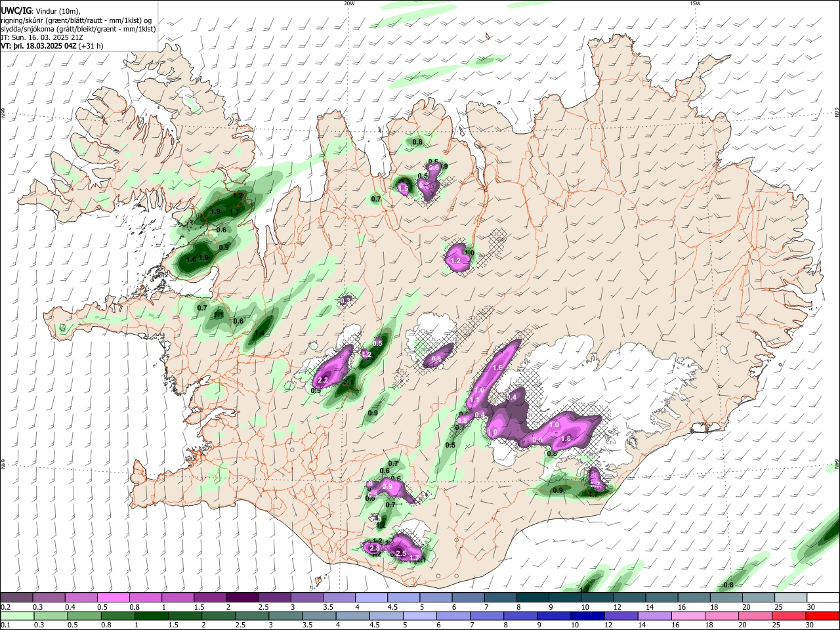The width and height of the screenshot is (840, 630).
Task: Click the white '1.6' value on purple band
Action: [497, 368]
